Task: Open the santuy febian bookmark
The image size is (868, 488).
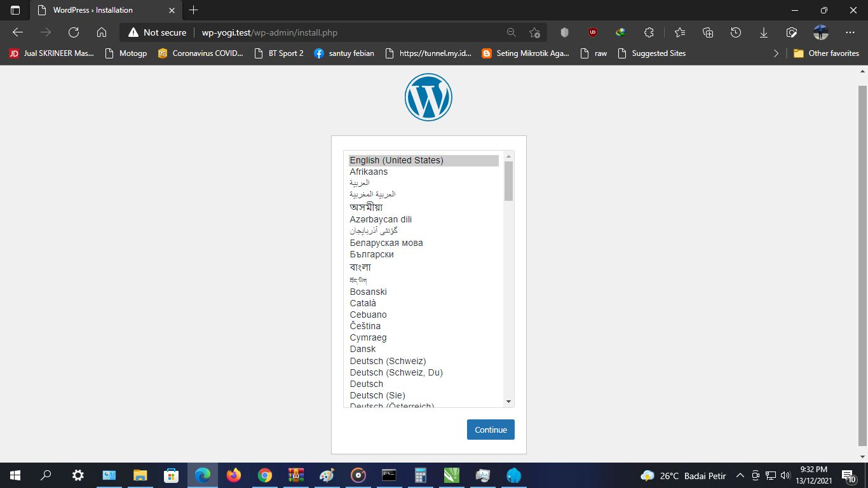Action: (x=344, y=53)
